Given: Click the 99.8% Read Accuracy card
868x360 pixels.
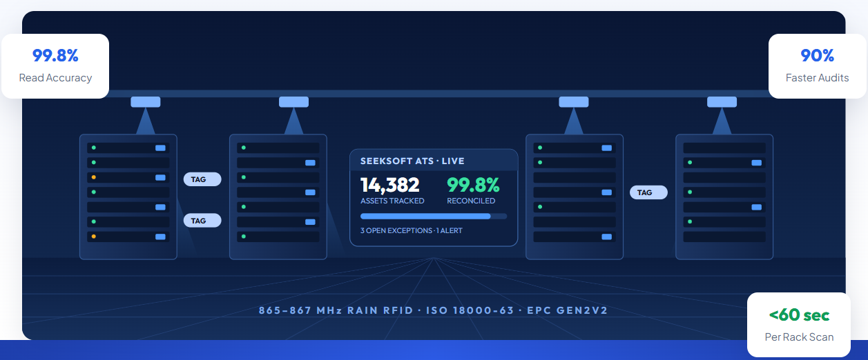Looking at the screenshot, I should [55, 66].
